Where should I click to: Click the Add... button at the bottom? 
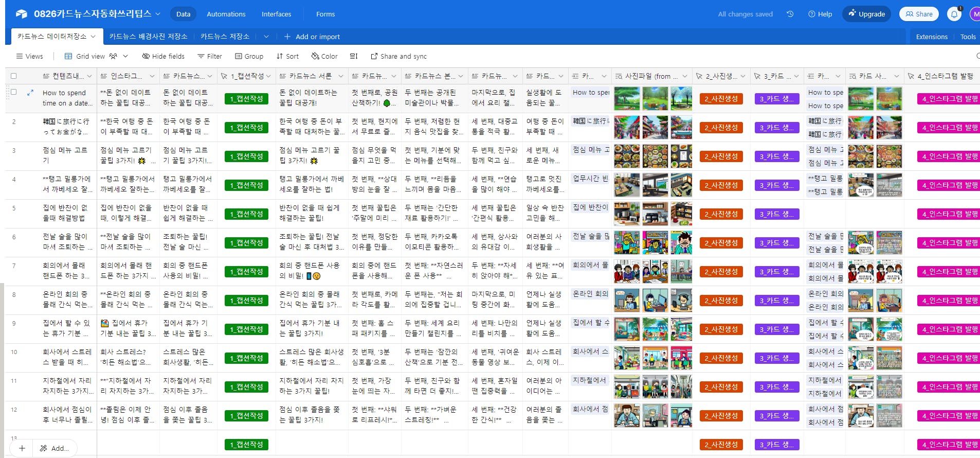click(x=55, y=448)
